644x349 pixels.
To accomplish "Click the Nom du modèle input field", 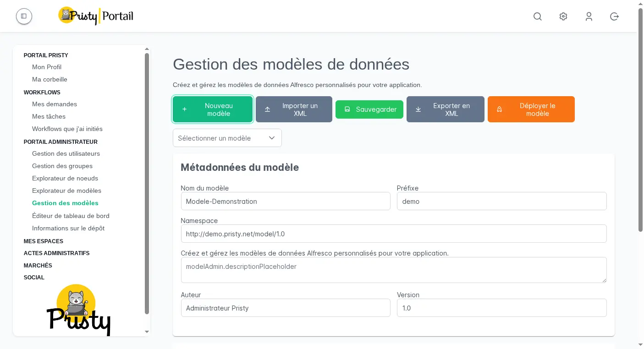I will click(286, 201).
